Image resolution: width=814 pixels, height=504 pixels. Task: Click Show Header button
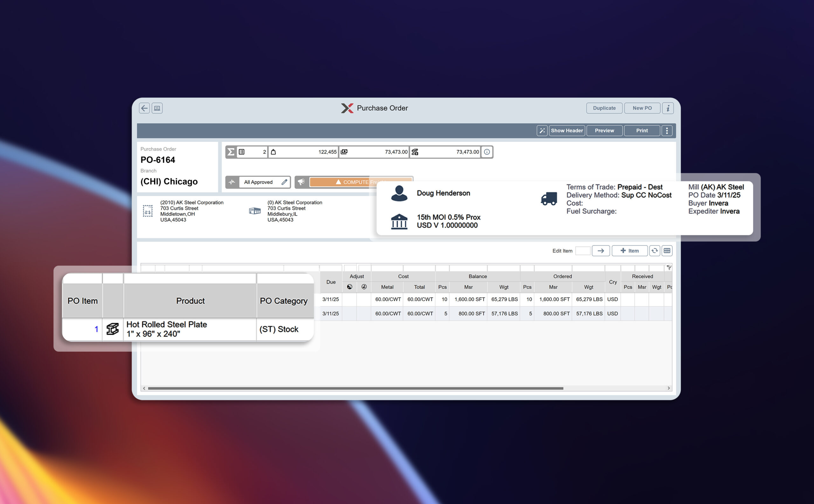point(567,131)
